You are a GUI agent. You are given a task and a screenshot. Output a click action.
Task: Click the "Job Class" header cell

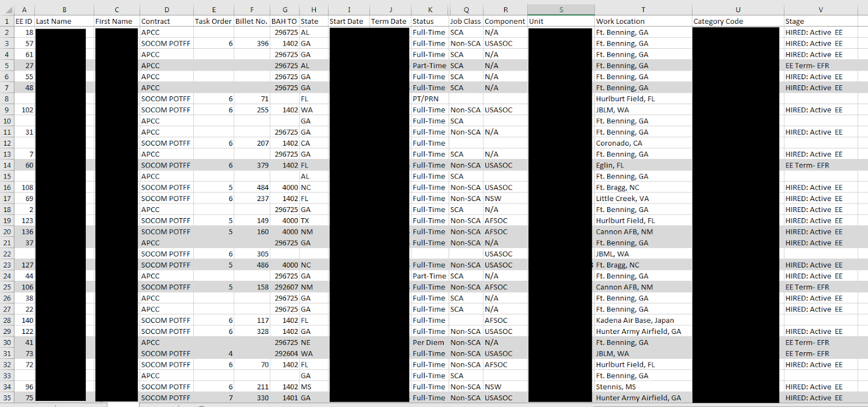tap(466, 21)
